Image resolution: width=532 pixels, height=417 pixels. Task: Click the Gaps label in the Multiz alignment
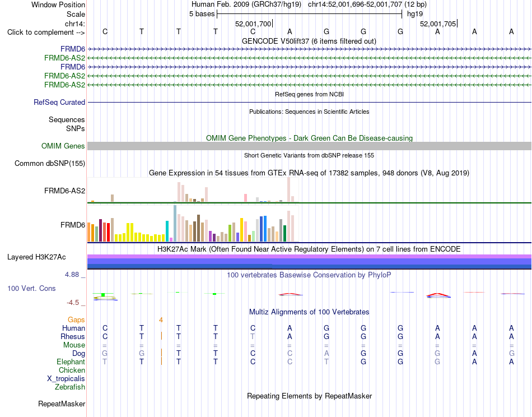pyautogui.click(x=76, y=319)
